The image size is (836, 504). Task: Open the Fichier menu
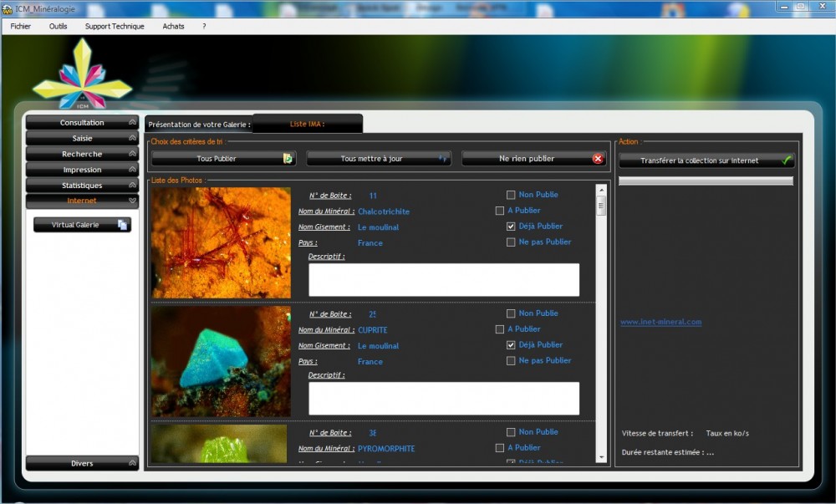point(21,26)
